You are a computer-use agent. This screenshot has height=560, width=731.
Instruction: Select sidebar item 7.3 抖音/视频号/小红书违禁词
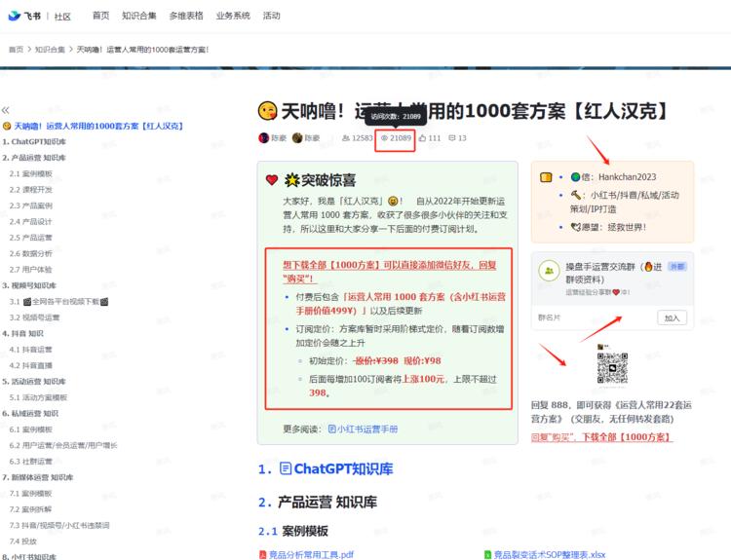coord(59,526)
